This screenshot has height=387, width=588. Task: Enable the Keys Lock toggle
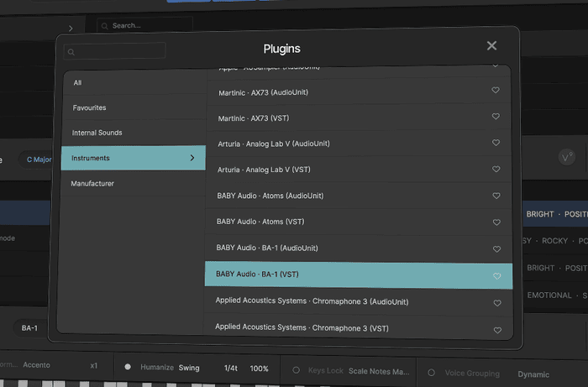click(x=296, y=370)
